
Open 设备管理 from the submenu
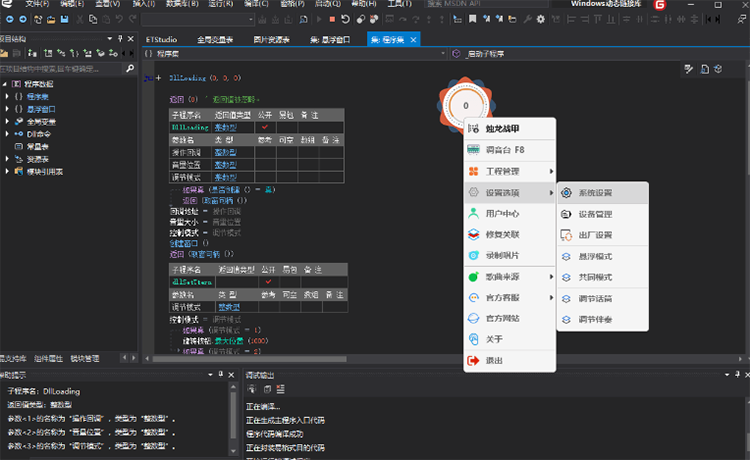click(594, 214)
